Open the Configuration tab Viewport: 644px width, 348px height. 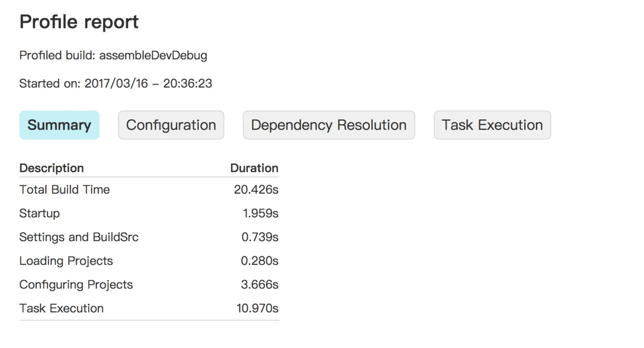(171, 125)
